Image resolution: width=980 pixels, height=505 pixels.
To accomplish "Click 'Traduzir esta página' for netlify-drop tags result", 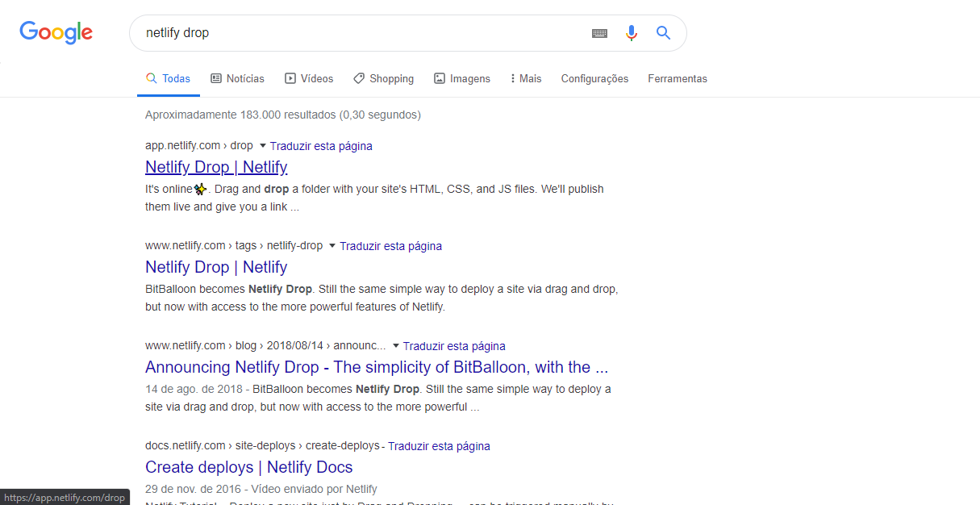I will pos(390,246).
